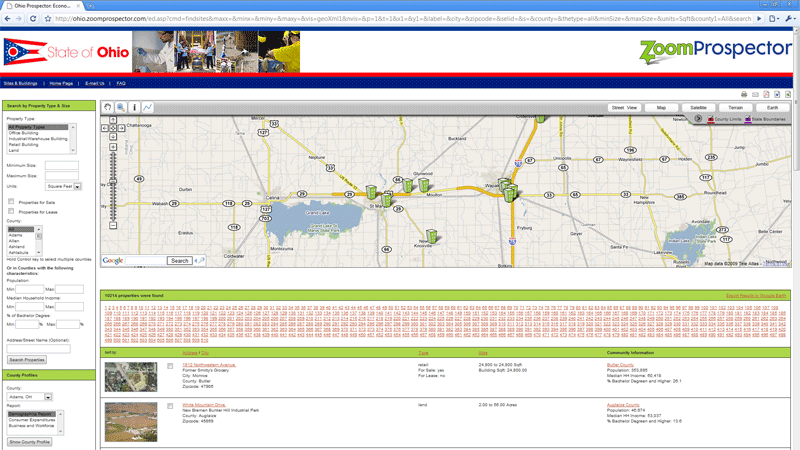Switch map to Street View
Image resolution: width=800 pixels, height=450 pixels.
pyautogui.click(x=624, y=108)
